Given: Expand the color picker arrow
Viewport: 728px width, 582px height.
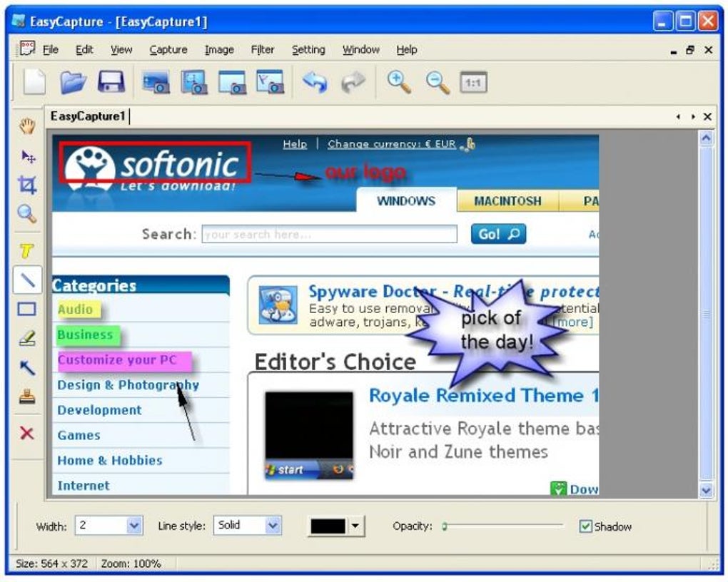Looking at the screenshot, I should click(355, 526).
